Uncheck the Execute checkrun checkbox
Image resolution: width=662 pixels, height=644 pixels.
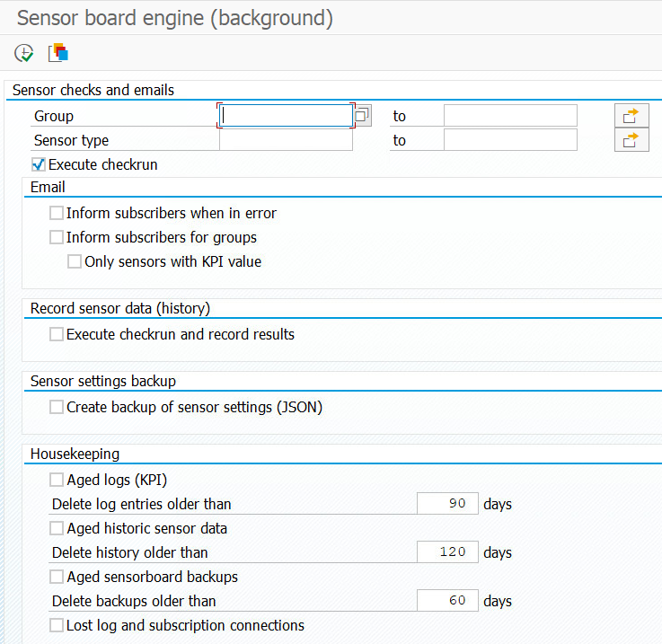(x=39, y=164)
